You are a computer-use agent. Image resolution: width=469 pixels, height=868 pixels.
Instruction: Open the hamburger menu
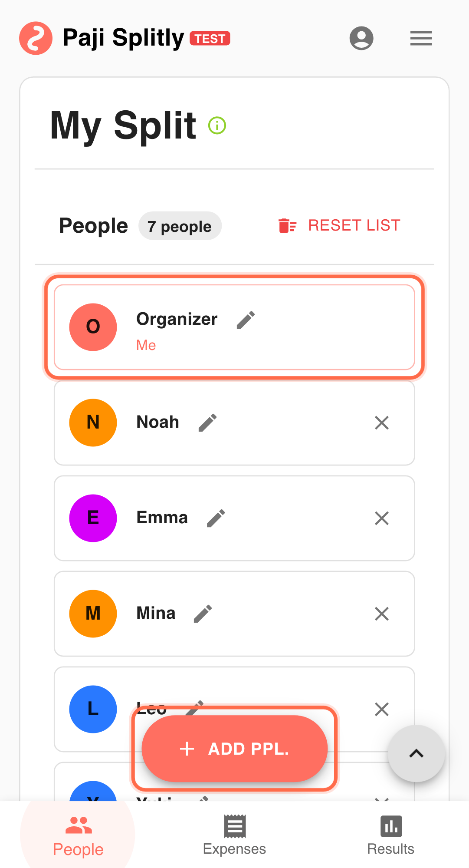(421, 38)
